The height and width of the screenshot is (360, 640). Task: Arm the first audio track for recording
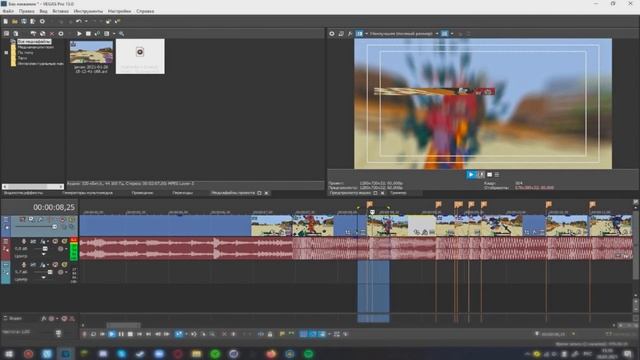pyautogui.click(x=24, y=241)
